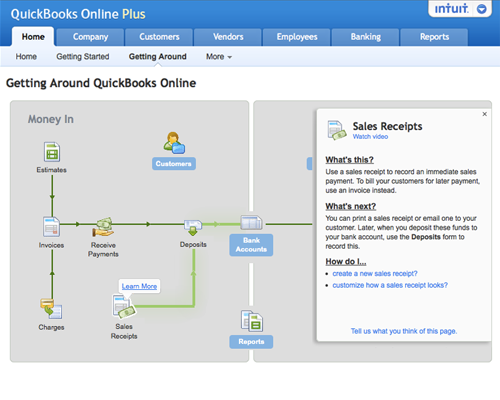Click the Customers person icon
The height and width of the screenshot is (400, 500).
point(174,143)
